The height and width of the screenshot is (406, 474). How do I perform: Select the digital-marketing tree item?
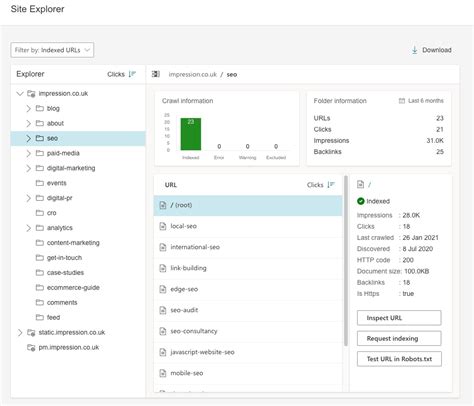(x=78, y=168)
